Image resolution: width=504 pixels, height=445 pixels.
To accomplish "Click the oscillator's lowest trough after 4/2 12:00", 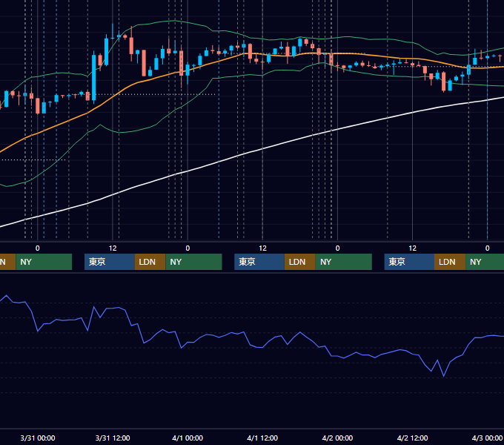I will (443, 375).
